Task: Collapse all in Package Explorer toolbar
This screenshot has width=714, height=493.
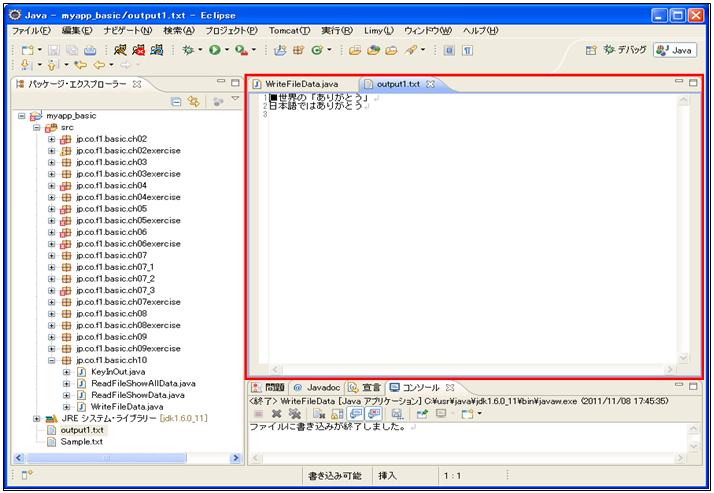Action: 176,101
